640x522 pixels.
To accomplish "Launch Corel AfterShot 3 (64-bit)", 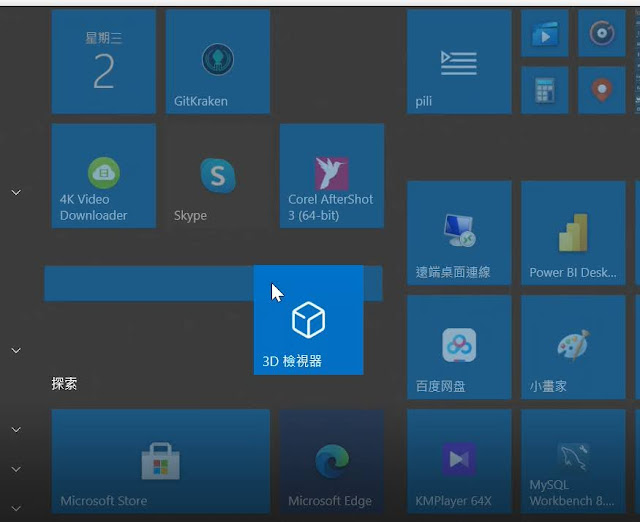I will tap(331, 176).
